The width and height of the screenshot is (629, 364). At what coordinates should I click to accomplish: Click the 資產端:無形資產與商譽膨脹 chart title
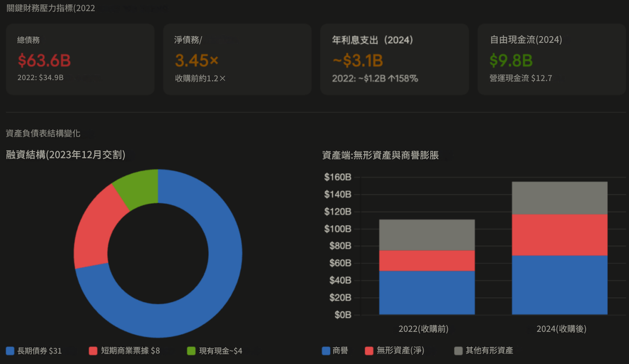(x=380, y=156)
